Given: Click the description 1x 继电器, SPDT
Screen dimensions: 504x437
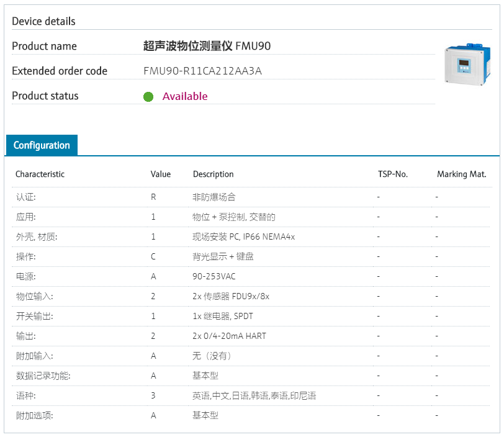Looking at the screenshot, I should (x=223, y=317).
